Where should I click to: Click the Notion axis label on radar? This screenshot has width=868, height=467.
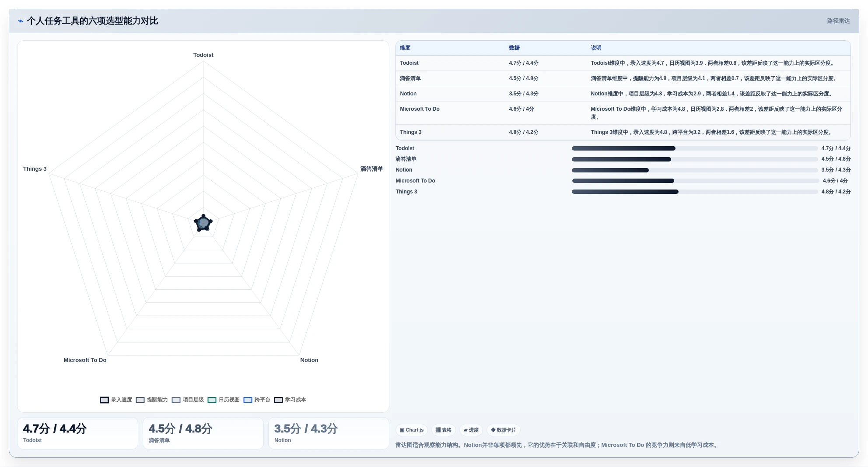point(309,360)
